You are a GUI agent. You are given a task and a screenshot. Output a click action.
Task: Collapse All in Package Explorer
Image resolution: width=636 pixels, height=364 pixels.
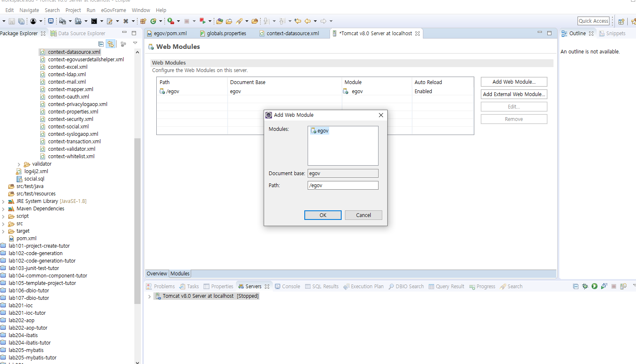pos(101,43)
